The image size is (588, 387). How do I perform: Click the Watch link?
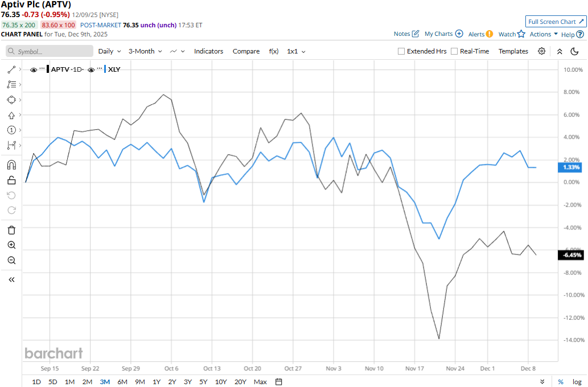tap(507, 34)
